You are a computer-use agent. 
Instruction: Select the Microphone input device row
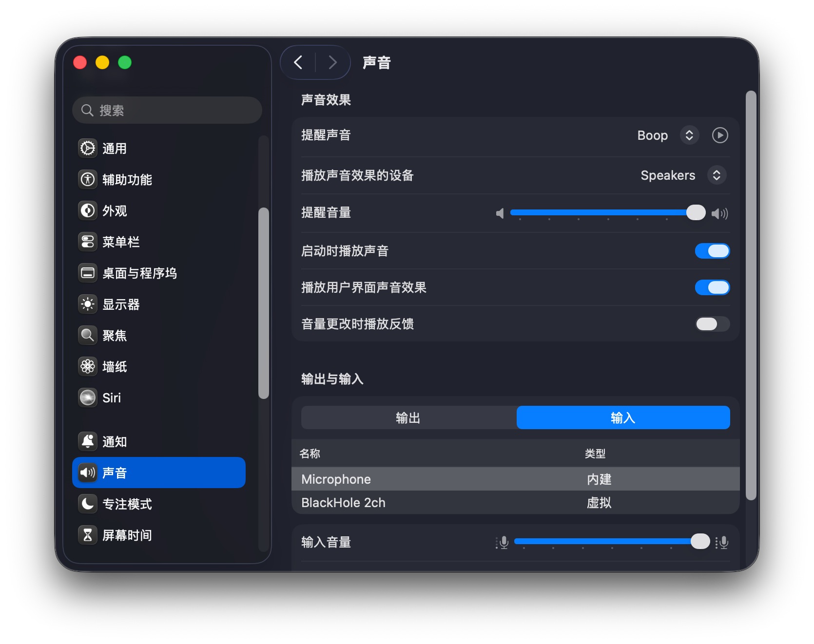click(516, 479)
